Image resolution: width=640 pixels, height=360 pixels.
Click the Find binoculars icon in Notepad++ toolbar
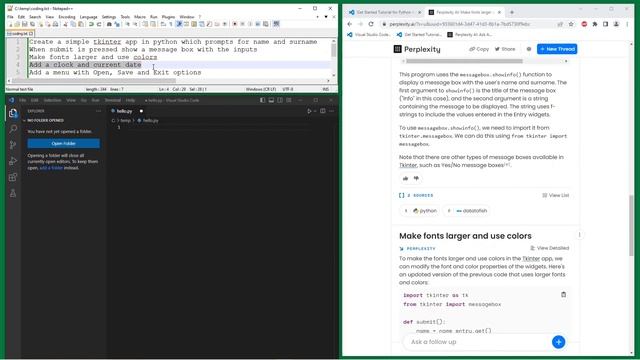[109, 24]
